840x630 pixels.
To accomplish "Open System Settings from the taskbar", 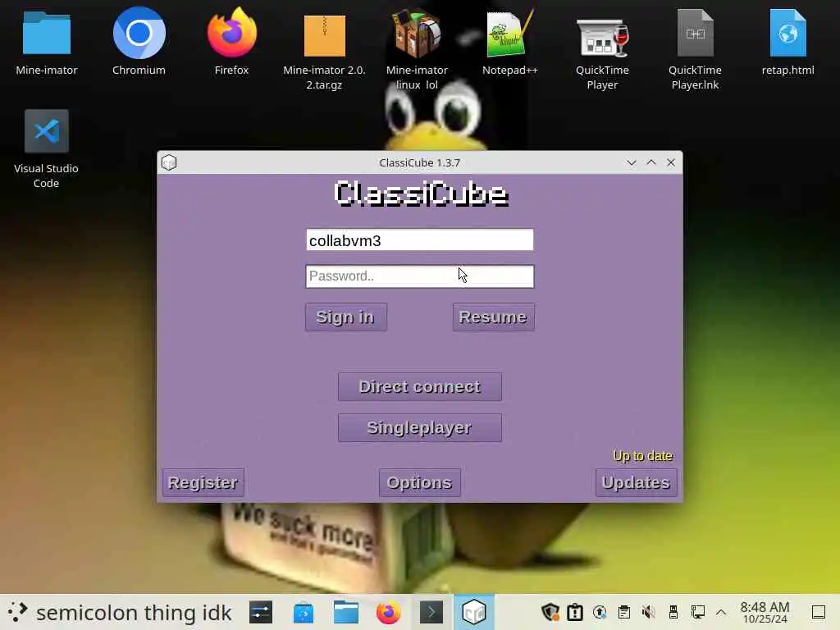I will (261, 612).
